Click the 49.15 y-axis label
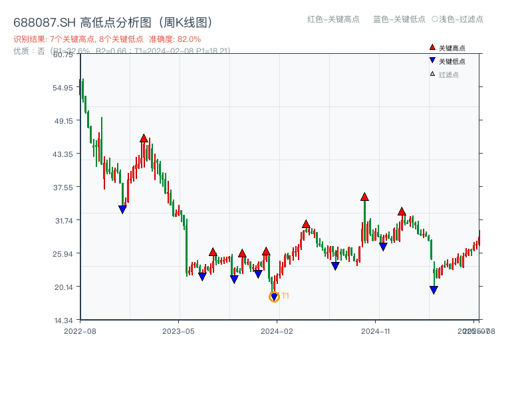 63,121
